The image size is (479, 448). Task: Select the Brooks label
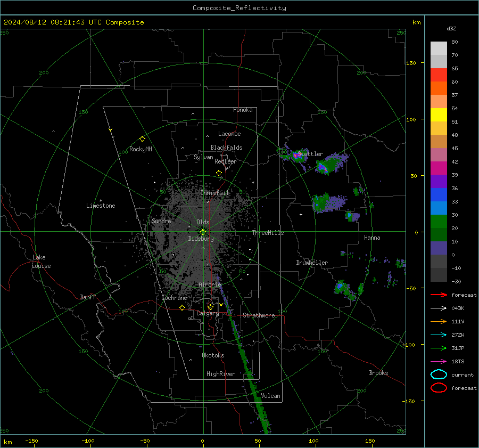pyautogui.click(x=378, y=373)
